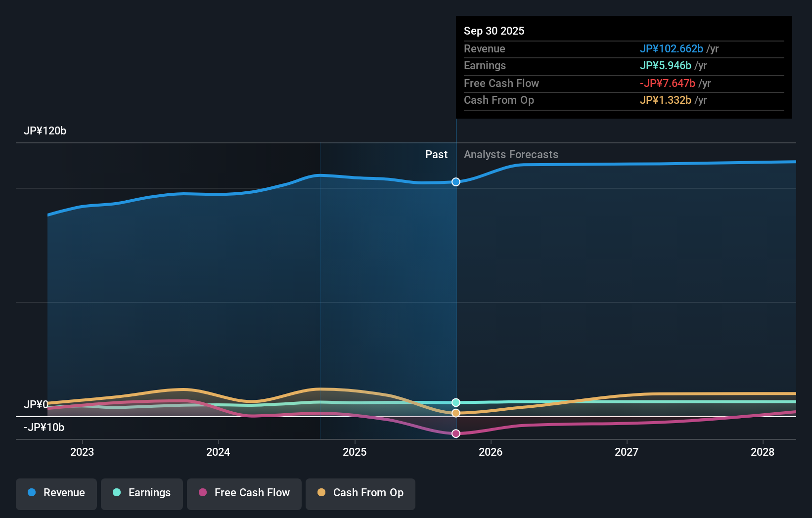The height and width of the screenshot is (518, 812).
Task: Click the orange Cash From Op legend dot
Action: (322, 493)
